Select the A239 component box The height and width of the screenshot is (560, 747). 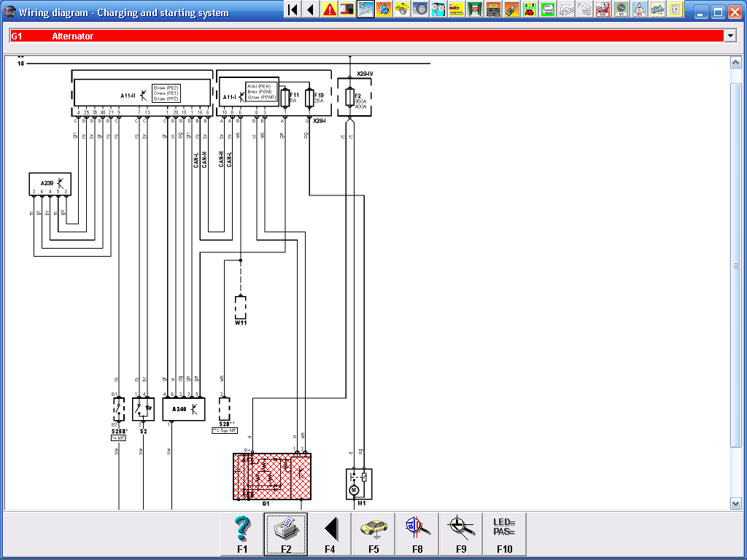point(50,184)
